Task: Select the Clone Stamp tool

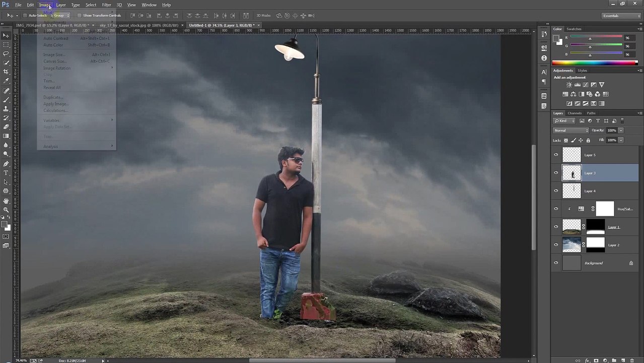Action: [6, 109]
